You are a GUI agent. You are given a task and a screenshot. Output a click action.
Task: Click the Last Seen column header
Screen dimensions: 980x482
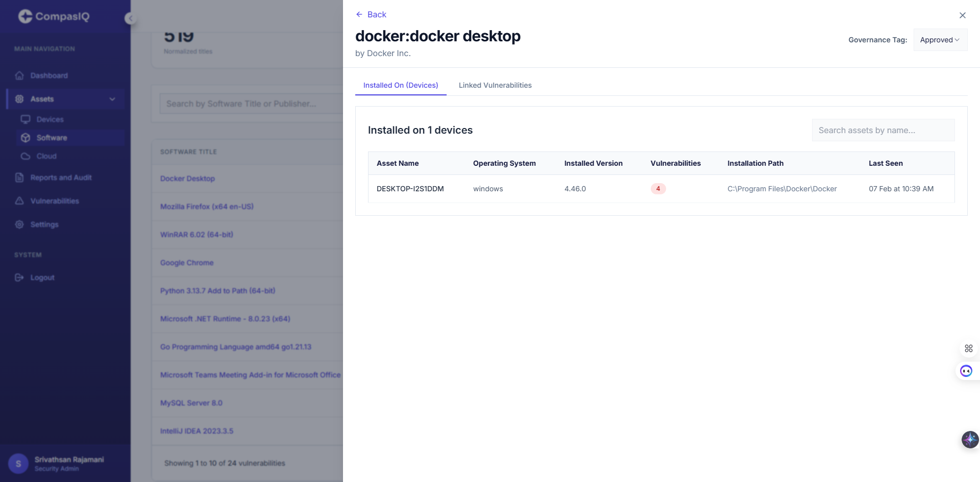click(x=886, y=163)
